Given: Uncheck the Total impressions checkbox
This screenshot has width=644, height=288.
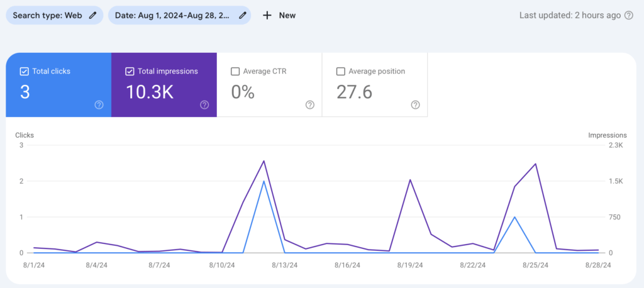Looking at the screenshot, I should pos(130,71).
